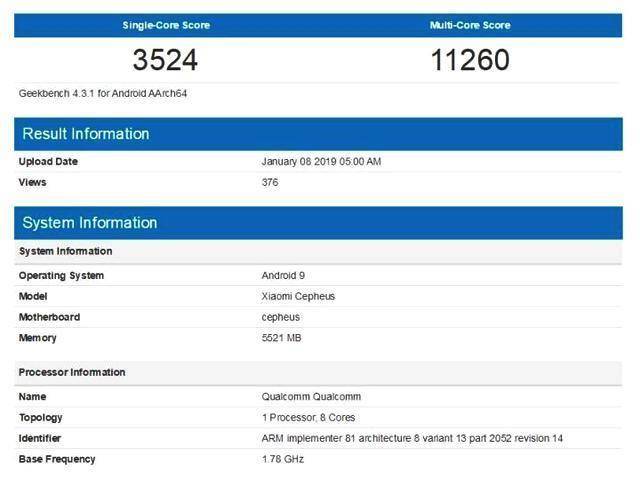Select the '1 Processor, 8 Cores' value
This screenshot has height=479, width=640.
point(309,418)
